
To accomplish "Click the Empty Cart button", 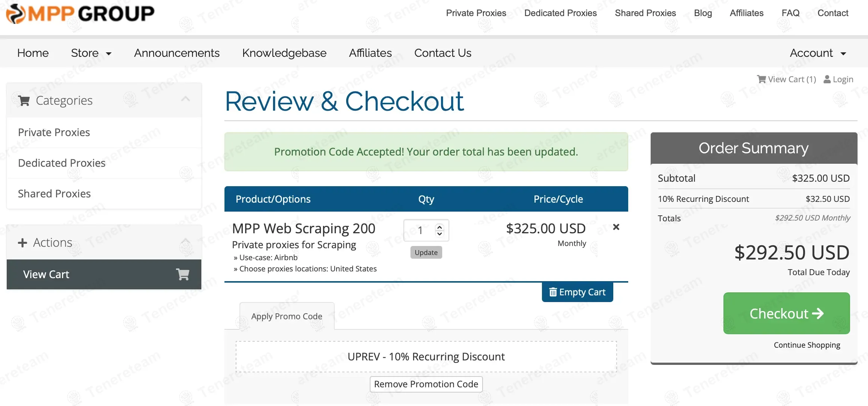I will (x=577, y=292).
